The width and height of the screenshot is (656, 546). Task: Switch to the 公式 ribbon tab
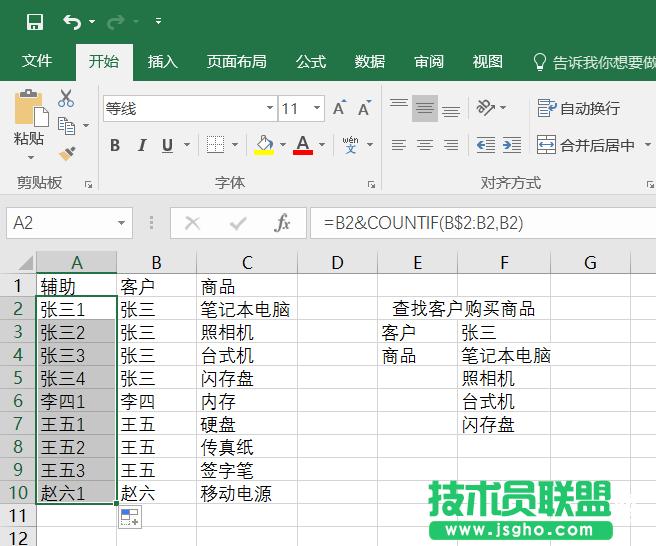[310, 61]
